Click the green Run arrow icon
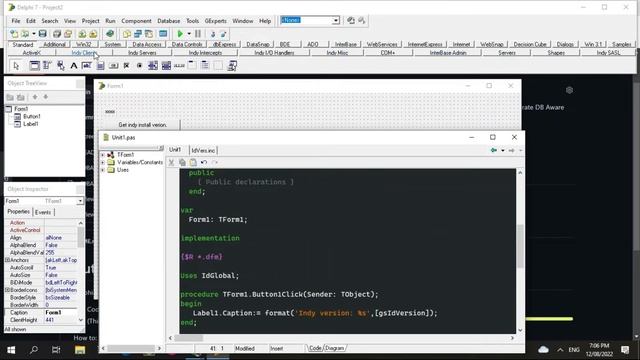640x360 pixels. [180, 34]
